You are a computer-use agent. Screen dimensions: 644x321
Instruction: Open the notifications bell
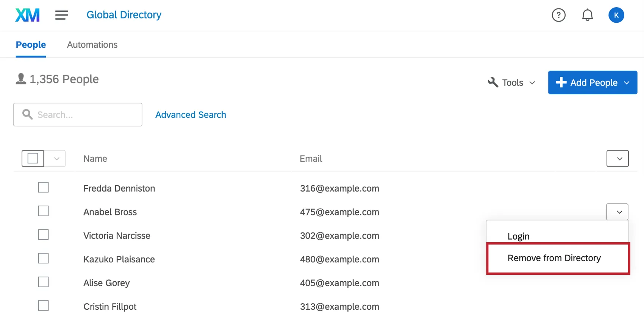point(587,15)
